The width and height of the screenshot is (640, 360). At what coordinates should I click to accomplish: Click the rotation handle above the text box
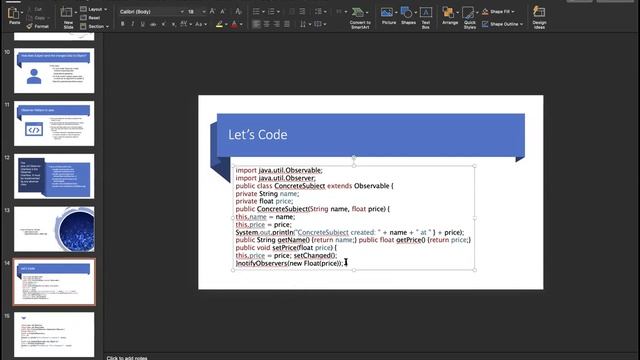(354, 157)
